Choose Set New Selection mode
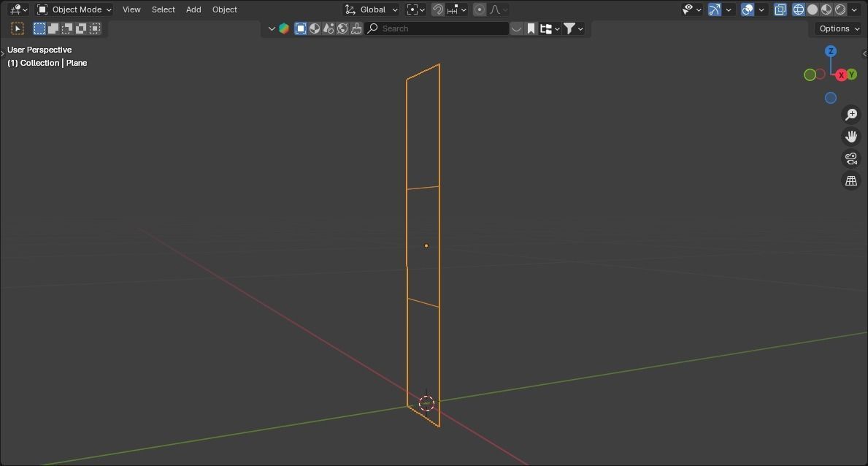 (x=39, y=28)
